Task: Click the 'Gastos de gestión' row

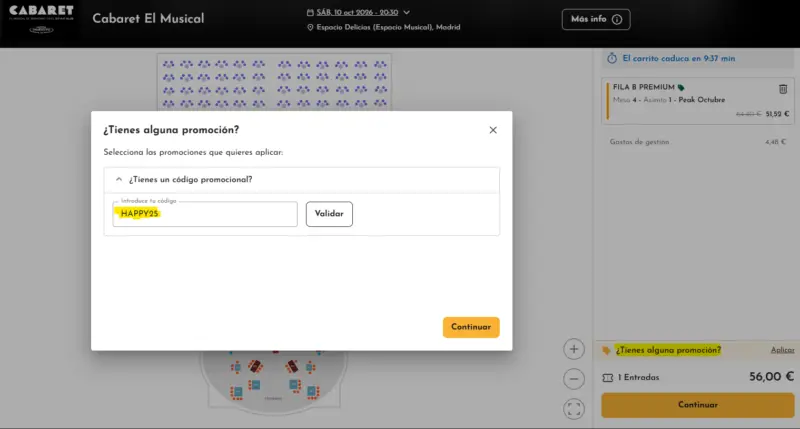Action: click(697, 142)
